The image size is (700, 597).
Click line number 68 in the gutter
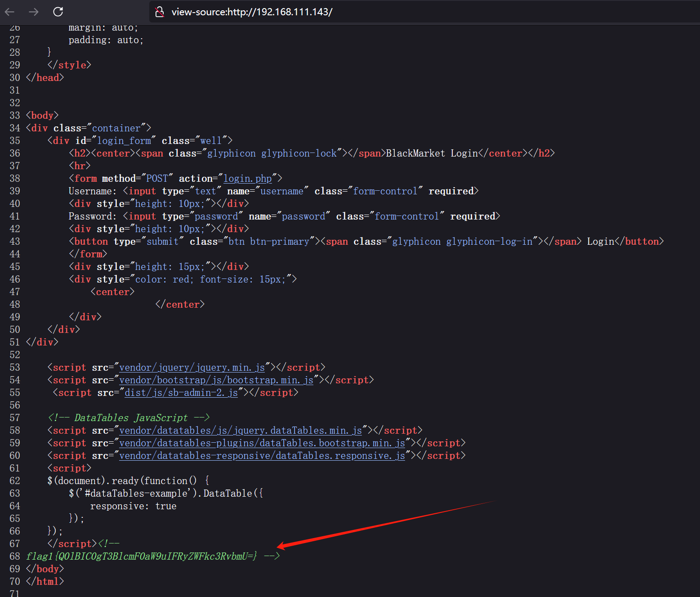pos(15,557)
